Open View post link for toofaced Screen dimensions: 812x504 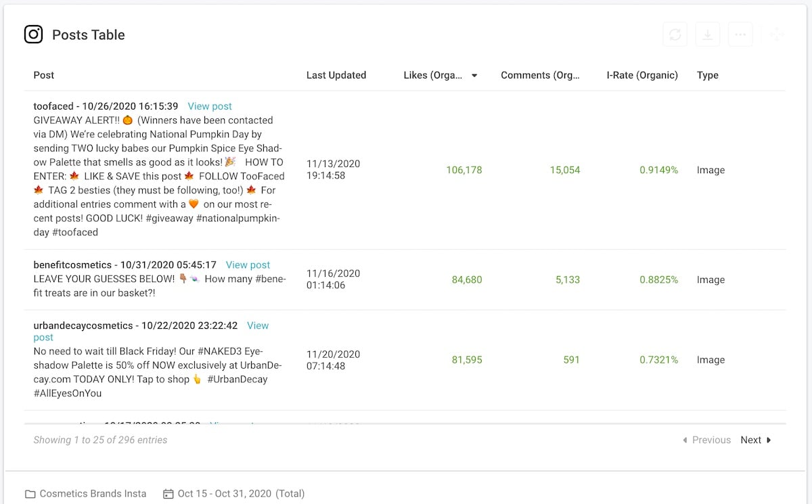[210, 106]
